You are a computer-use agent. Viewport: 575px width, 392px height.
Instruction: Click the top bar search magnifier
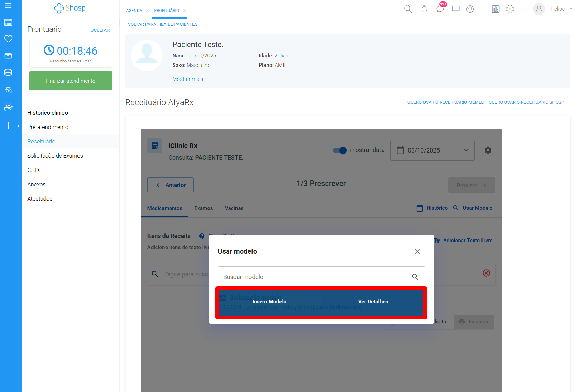click(408, 9)
